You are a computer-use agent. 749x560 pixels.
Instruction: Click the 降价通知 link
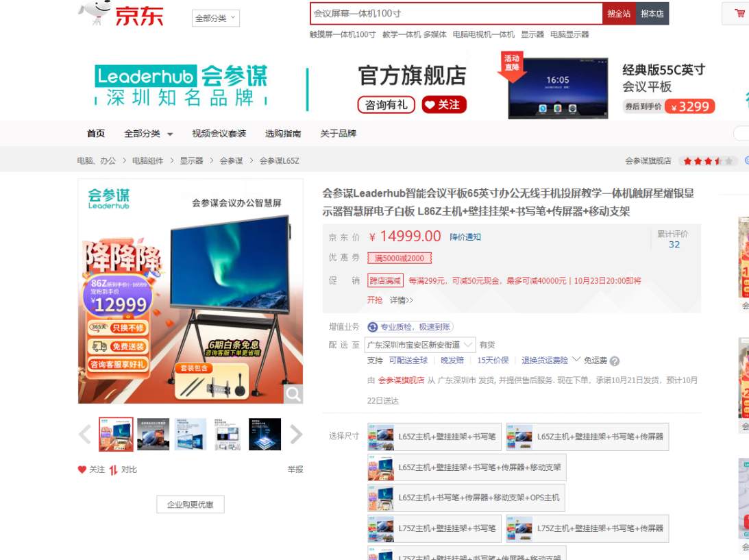point(465,237)
